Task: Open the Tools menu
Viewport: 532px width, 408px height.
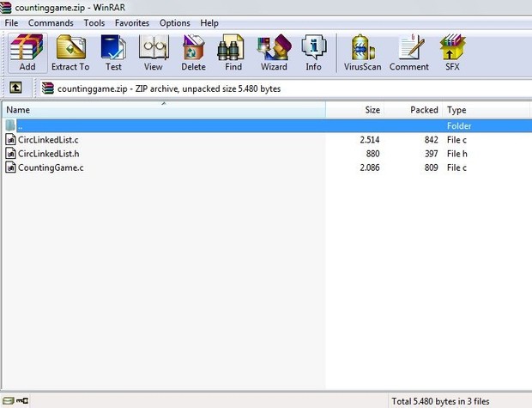Action: (94, 23)
